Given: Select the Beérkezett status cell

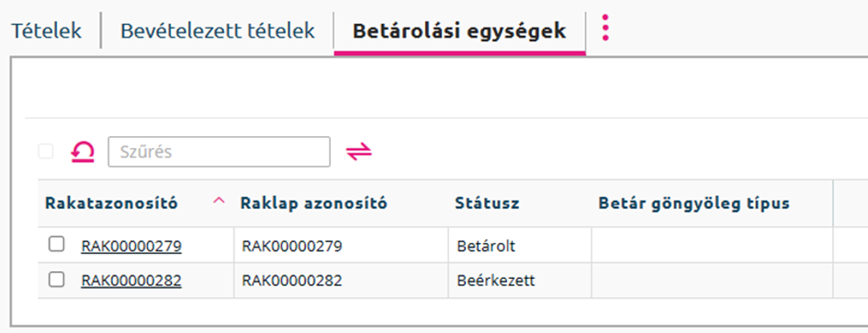Looking at the screenshot, I should pyautogui.click(x=520, y=281).
